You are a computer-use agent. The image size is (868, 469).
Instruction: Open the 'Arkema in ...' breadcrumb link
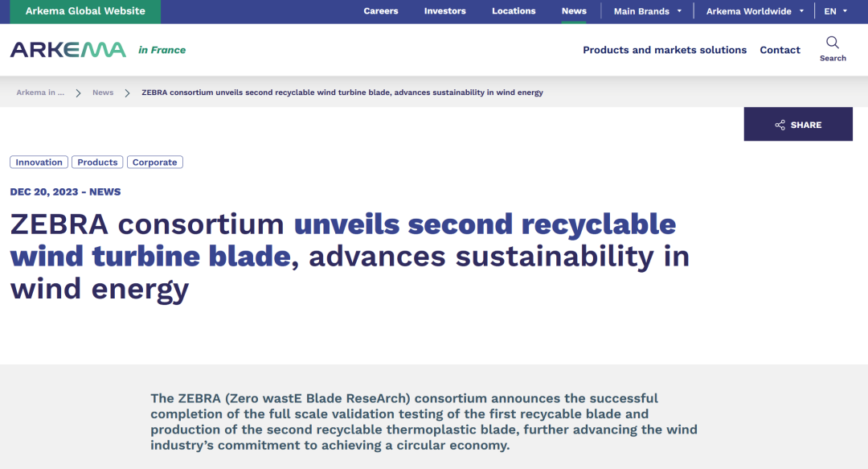[40, 93]
